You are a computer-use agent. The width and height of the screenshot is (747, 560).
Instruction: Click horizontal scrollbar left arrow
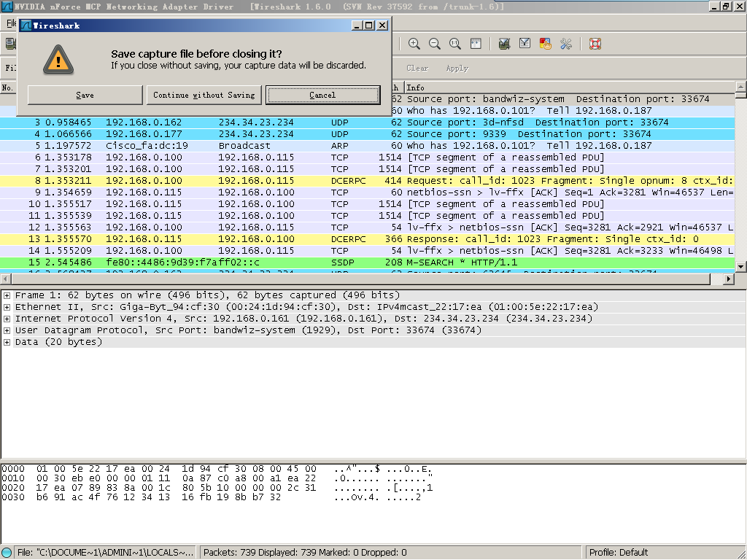(x=5, y=279)
